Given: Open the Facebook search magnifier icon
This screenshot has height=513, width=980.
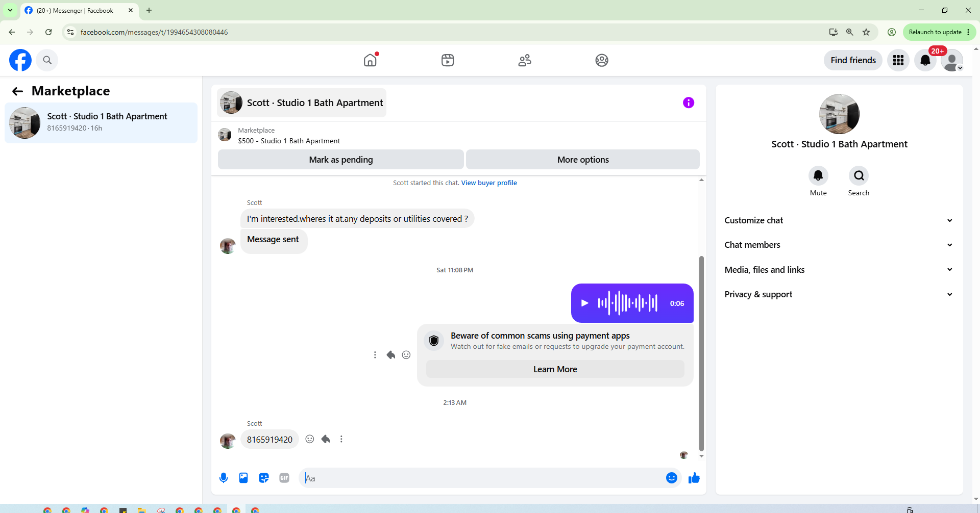Looking at the screenshot, I should coord(47,60).
